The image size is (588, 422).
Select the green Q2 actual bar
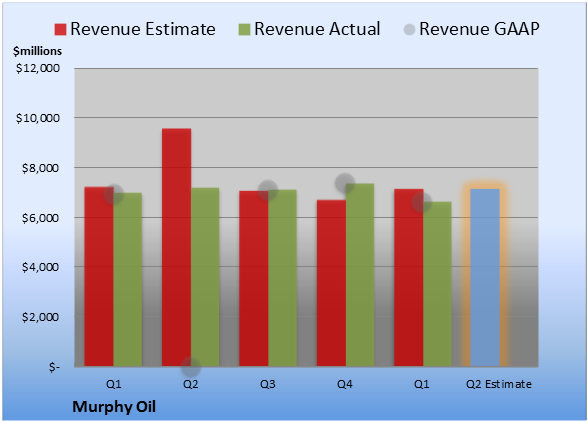(205, 277)
